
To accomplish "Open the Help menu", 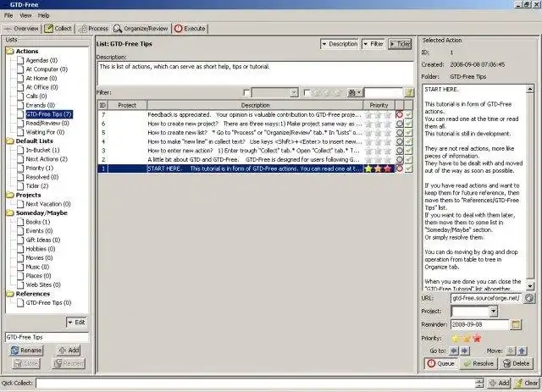I will (43, 15).
